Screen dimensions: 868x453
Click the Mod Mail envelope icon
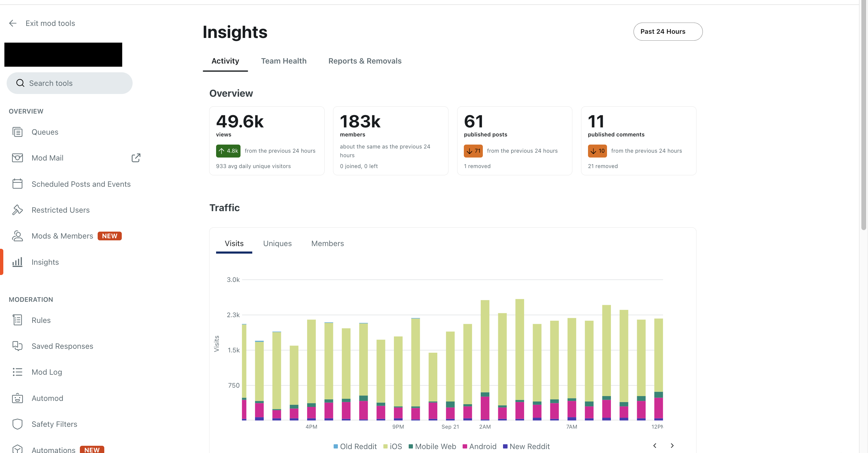(x=17, y=158)
